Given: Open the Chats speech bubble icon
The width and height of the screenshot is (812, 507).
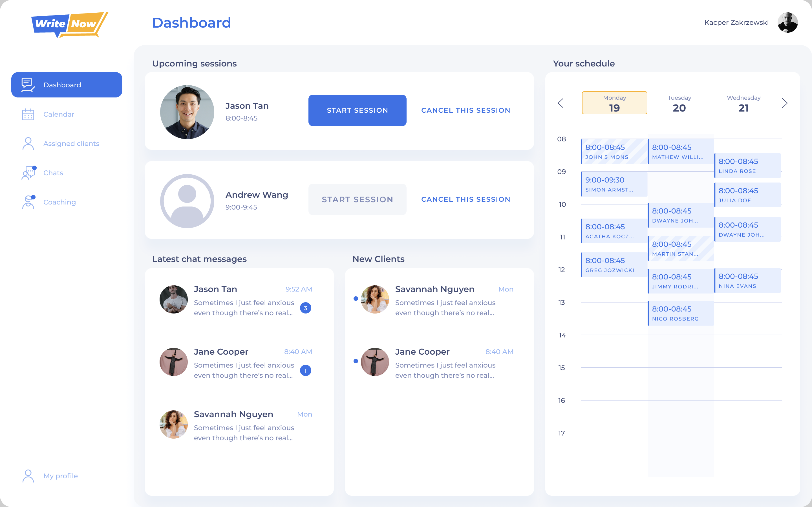Looking at the screenshot, I should pyautogui.click(x=28, y=173).
